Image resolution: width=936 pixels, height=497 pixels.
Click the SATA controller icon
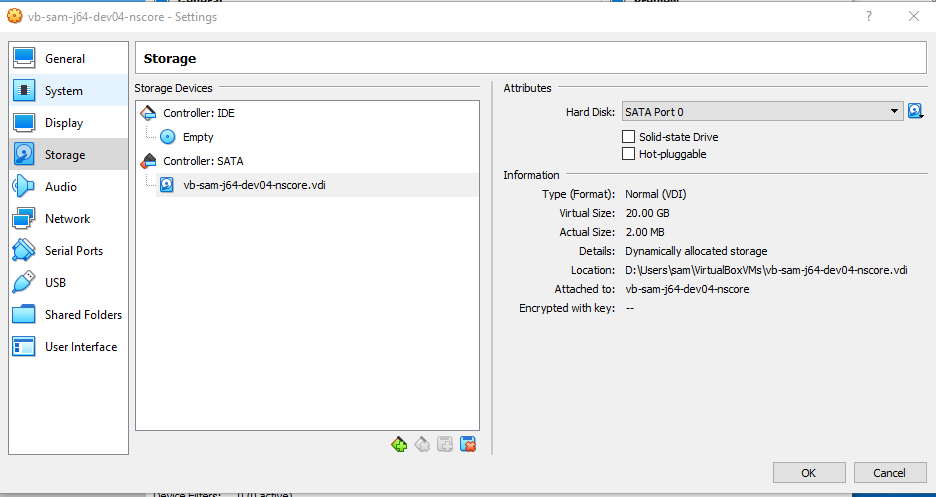(x=149, y=160)
